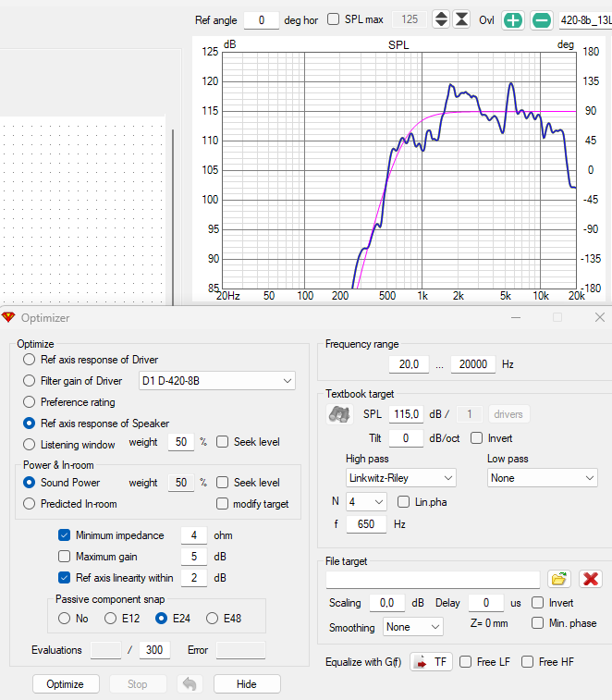Viewport: 612px width, 700px height.
Task: Select E48 component snap
Action: [212, 619]
